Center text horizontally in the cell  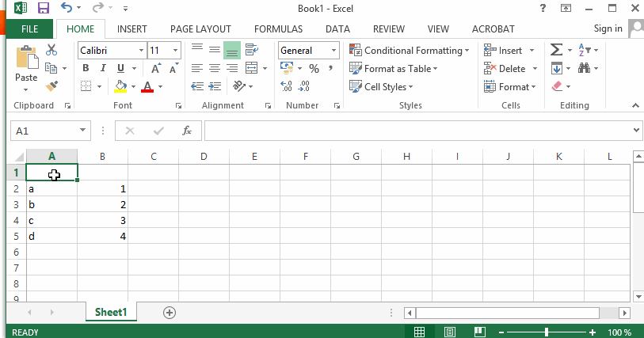(x=215, y=68)
